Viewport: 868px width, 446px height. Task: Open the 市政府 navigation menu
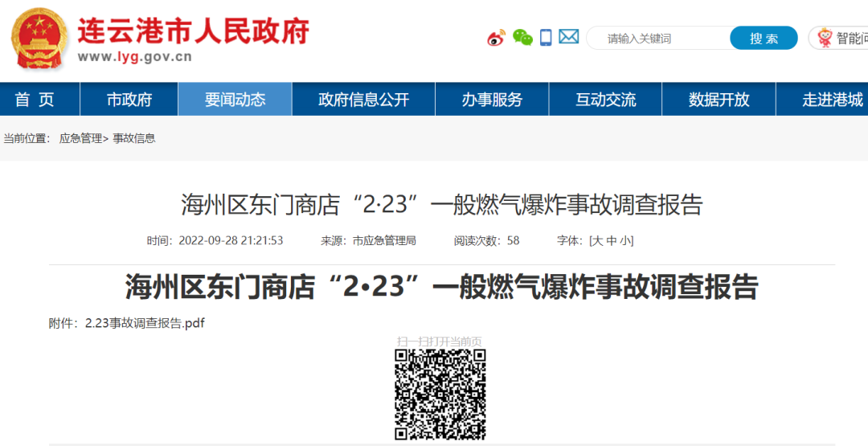tap(129, 100)
